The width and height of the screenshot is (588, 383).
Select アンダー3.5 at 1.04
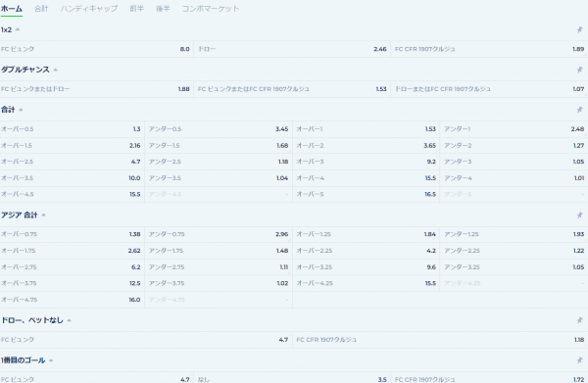click(x=219, y=178)
